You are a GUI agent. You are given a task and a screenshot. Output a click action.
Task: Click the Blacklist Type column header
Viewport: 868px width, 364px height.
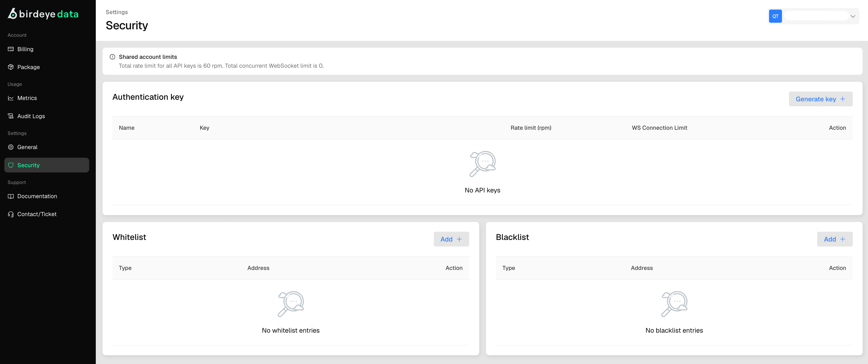point(508,268)
